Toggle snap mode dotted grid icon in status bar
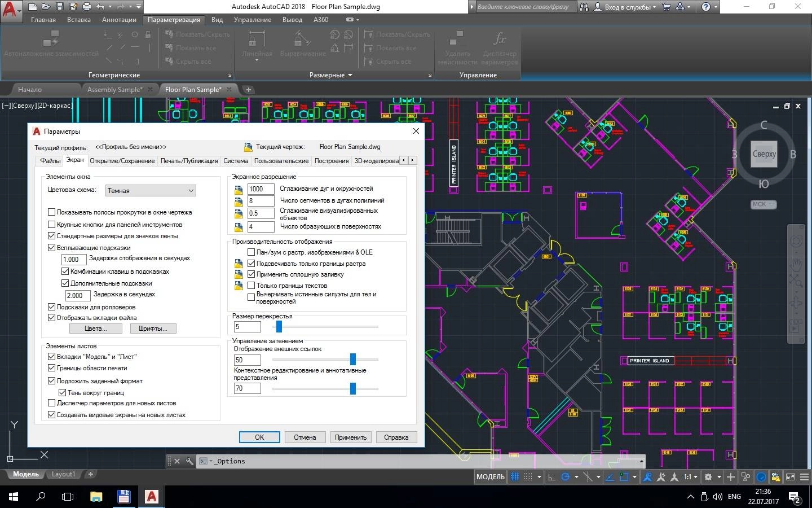The height and width of the screenshot is (508, 812). click(x=528, y=477)
